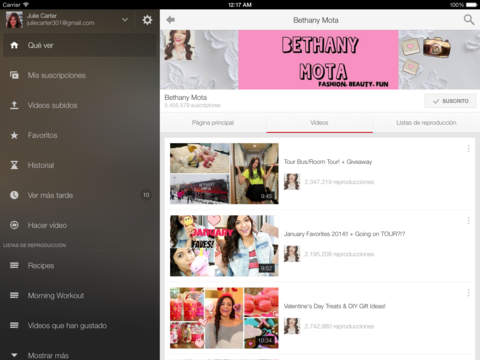Expand the account switcher chevron

click(125, 20)
